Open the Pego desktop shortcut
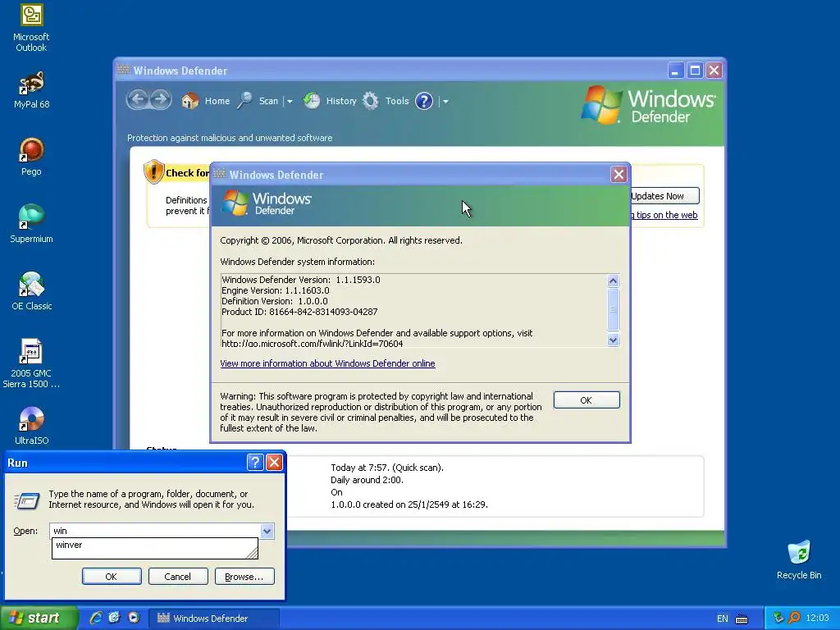Screen dimensions: 840x630 point(31,157)
